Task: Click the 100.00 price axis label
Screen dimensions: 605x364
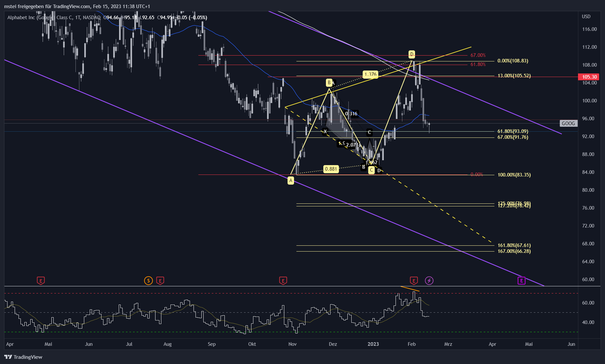Action: tap(589, 101)
